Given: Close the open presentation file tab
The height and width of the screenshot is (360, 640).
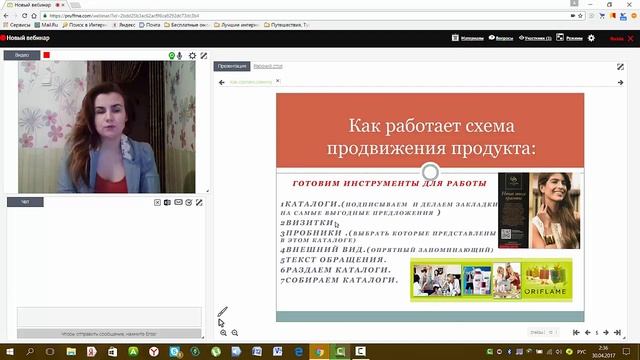Looking at the screenshot, I should pos(278,81).
